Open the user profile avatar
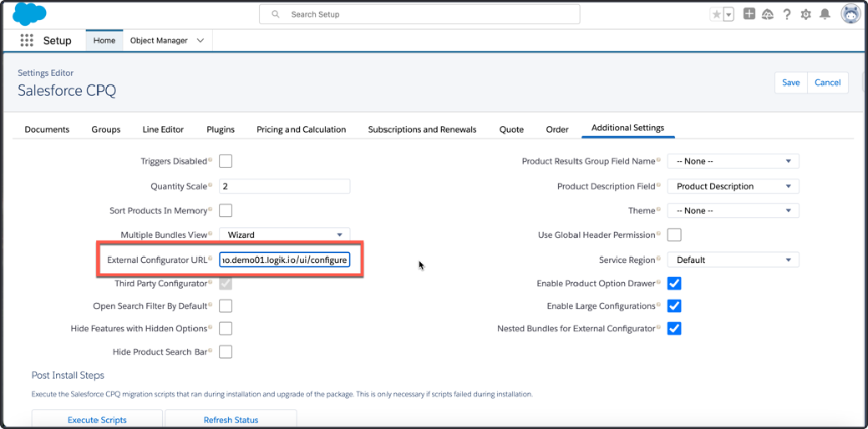868x429 pixels. point(850,14)
